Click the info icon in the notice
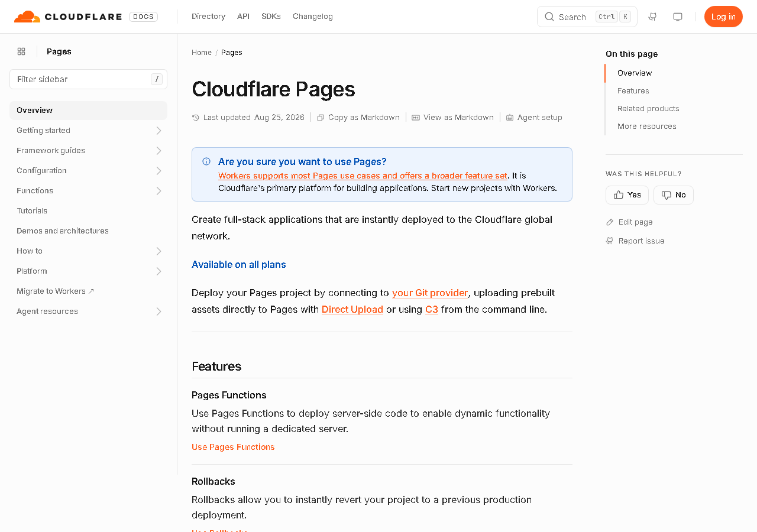 [x=206, y=161]
